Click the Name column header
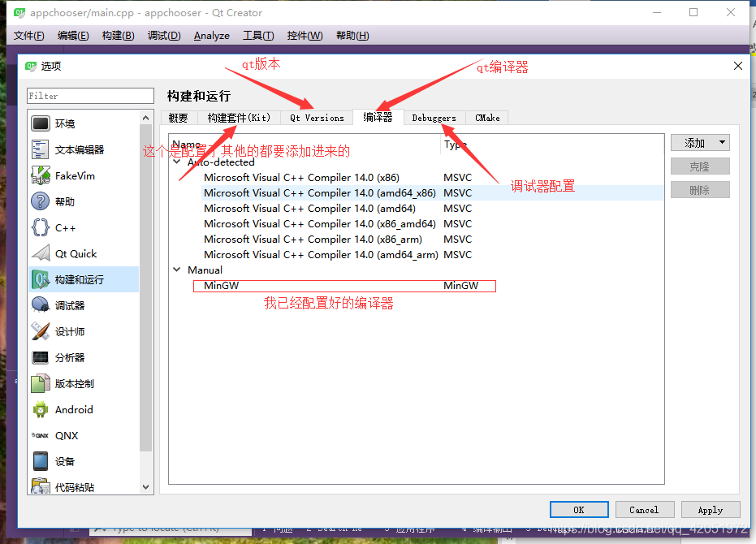The image size is (756, 544). coord(305,145)
